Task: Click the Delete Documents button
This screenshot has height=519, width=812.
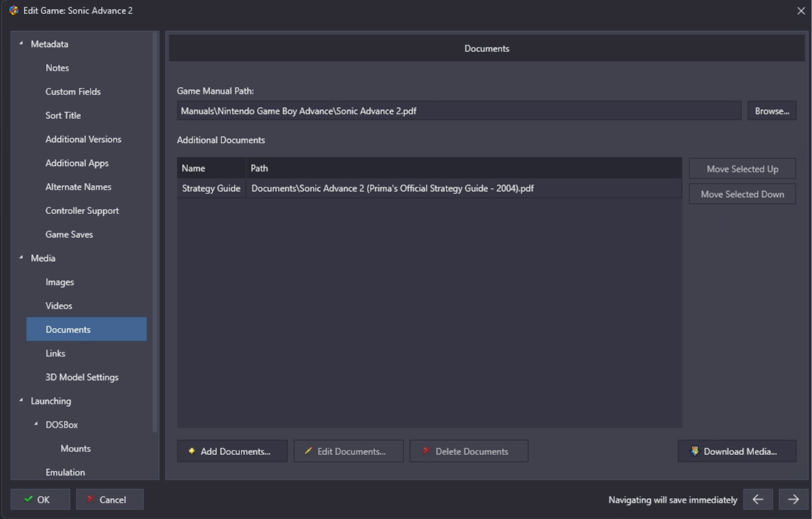Action: (469, 451)
